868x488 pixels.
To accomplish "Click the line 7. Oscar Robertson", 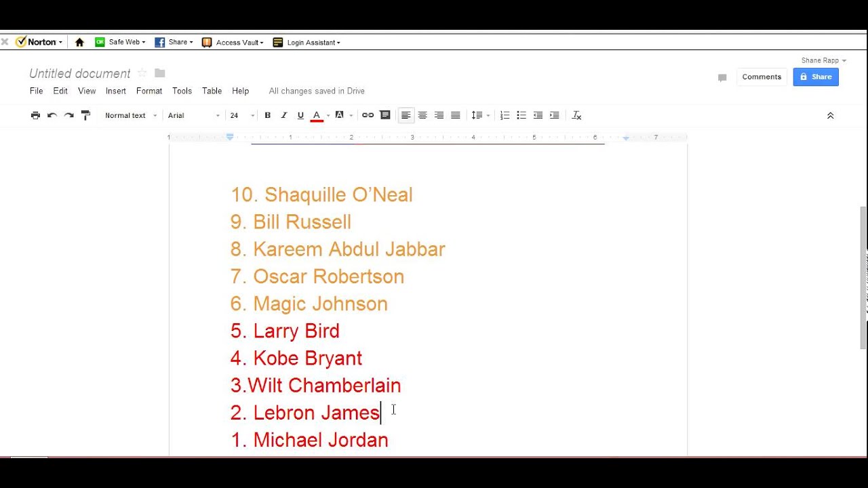I will [x=317, y=277].
